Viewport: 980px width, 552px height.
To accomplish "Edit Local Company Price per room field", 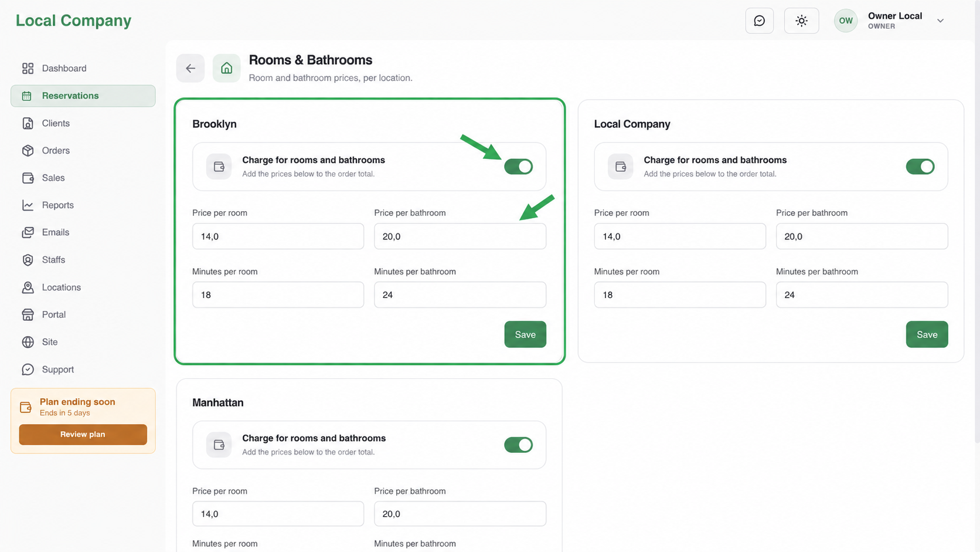I will tap(680, 236).
